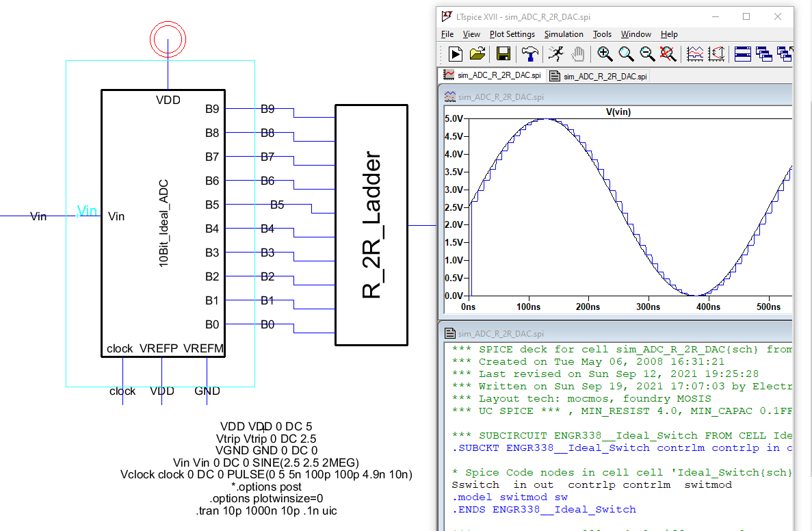Zoom in with the plus magnifier
Screen dimensions: 812x531
[604, 54]
